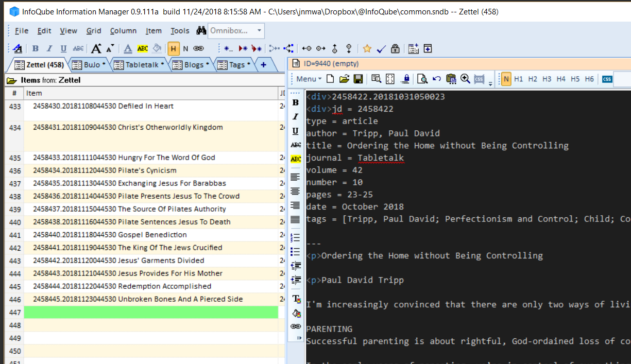Open the Grid menu

pyautogui.click(x=94, y=31)
